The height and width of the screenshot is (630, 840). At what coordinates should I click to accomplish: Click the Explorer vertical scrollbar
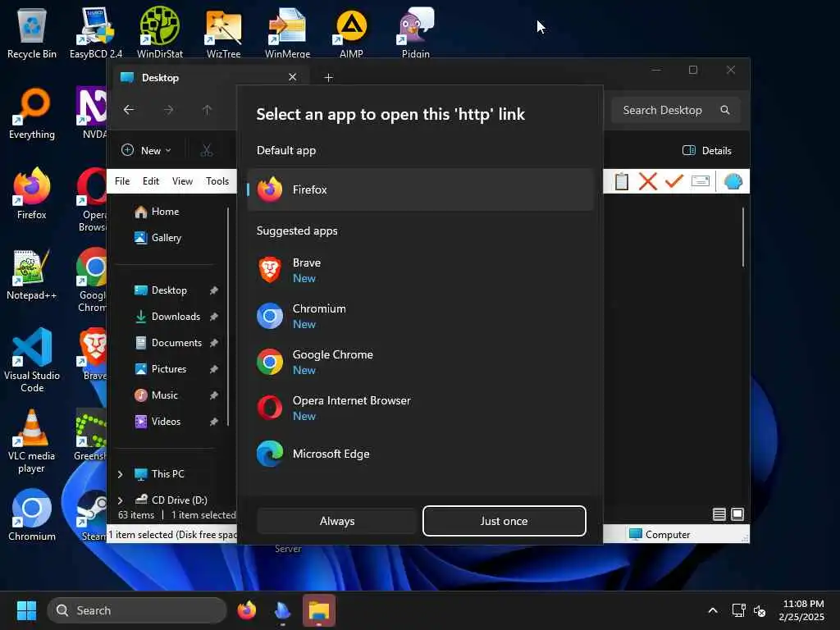coord(743,237)
